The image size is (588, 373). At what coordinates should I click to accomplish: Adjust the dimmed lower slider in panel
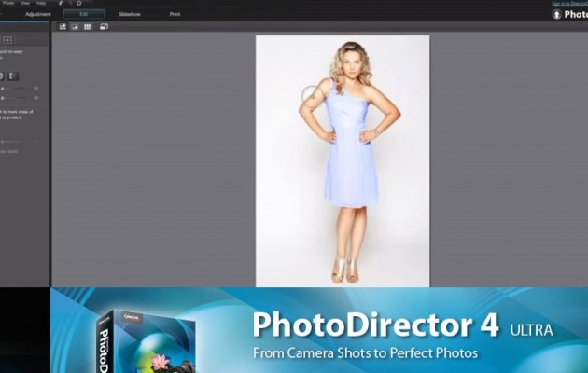coord(11,142)
